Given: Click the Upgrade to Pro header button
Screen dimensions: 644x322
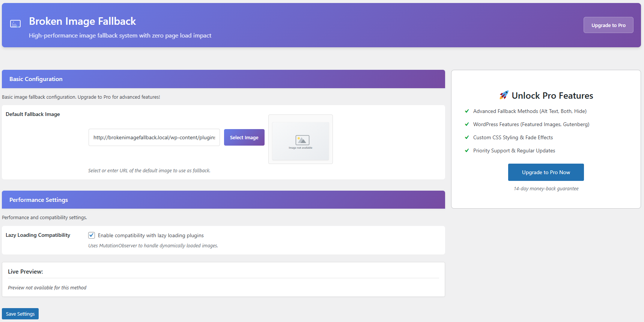Looking at the screenshot, I should [608, 25].
